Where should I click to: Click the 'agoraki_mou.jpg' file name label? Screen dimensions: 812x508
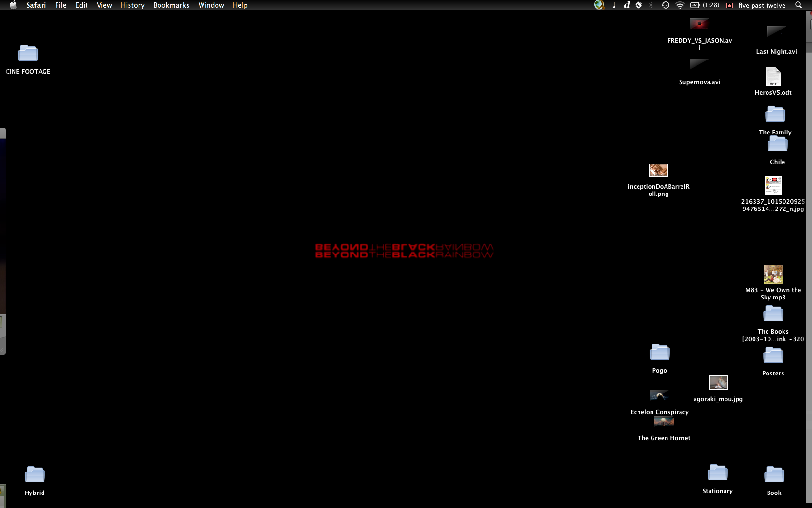pyautogui.click(x=718, y=399)
